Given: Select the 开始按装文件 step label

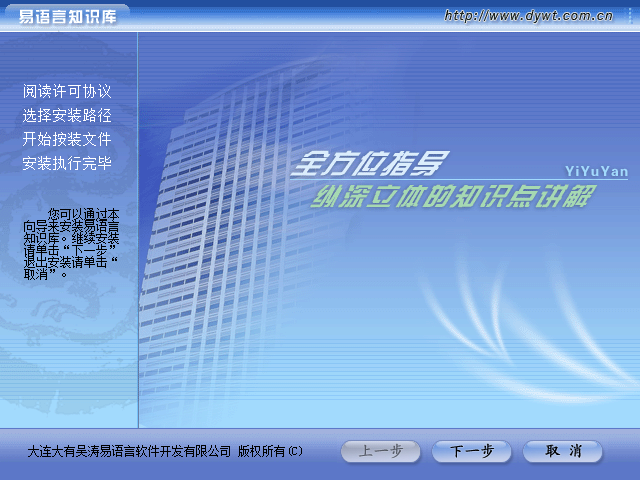Looking at the screenshot, I should click(67, 139).
